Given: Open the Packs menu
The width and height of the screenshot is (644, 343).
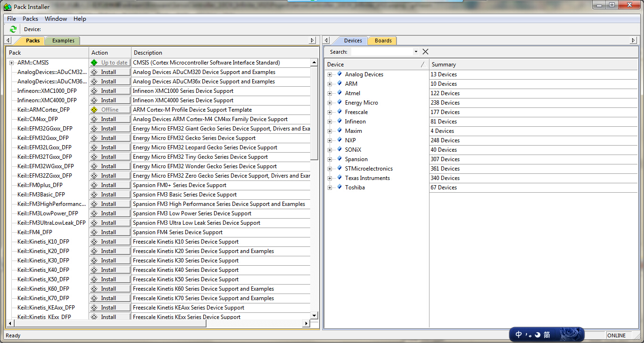Looking at the screenshot, I should [30, 19].
